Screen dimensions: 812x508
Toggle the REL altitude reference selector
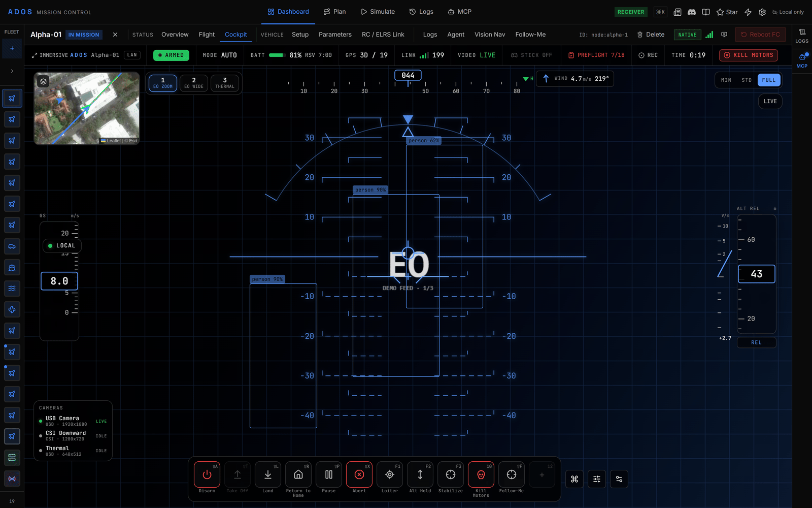tap(756, 342)
